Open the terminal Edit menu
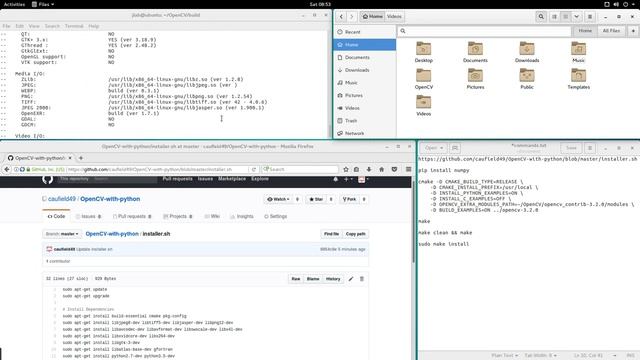The height and width of the screenshot is (360, 640). click(x=20, y=26)
